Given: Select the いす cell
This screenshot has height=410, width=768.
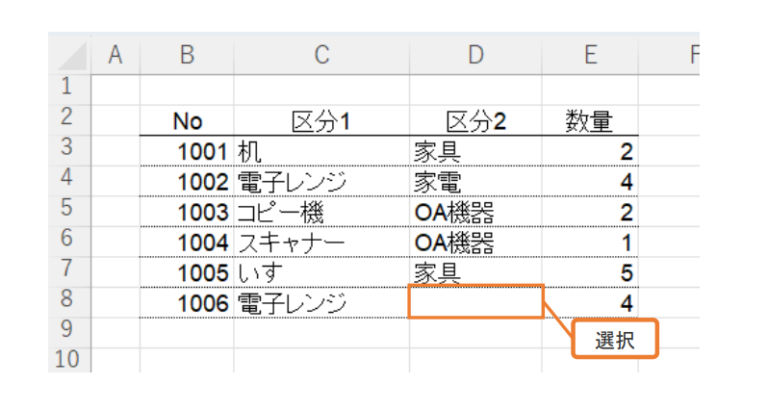Looking at the screenshot, I should tap(321, 272).
